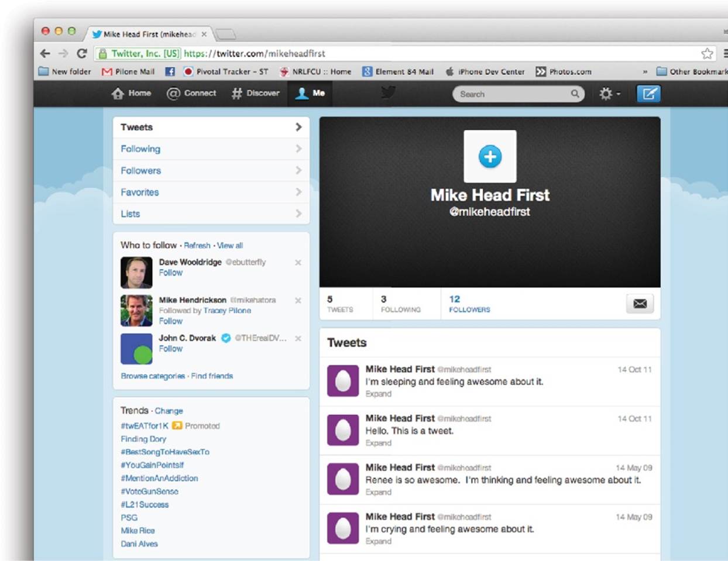
Task: Click John C. Dvorak's avatar
Action: click(136, 349)
